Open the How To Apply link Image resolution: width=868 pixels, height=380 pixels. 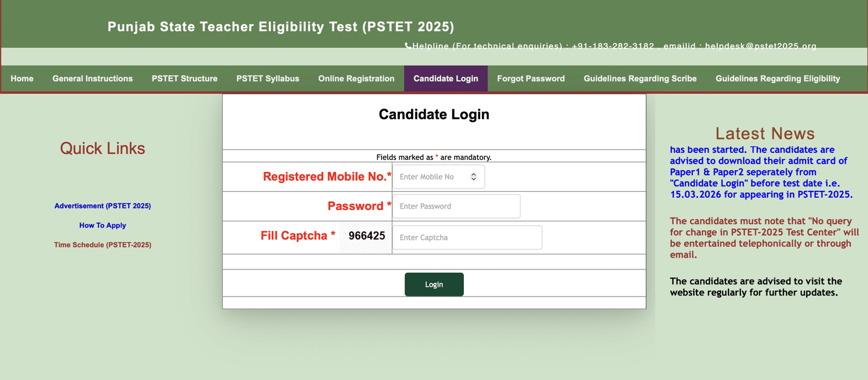[x=103, y=226]
